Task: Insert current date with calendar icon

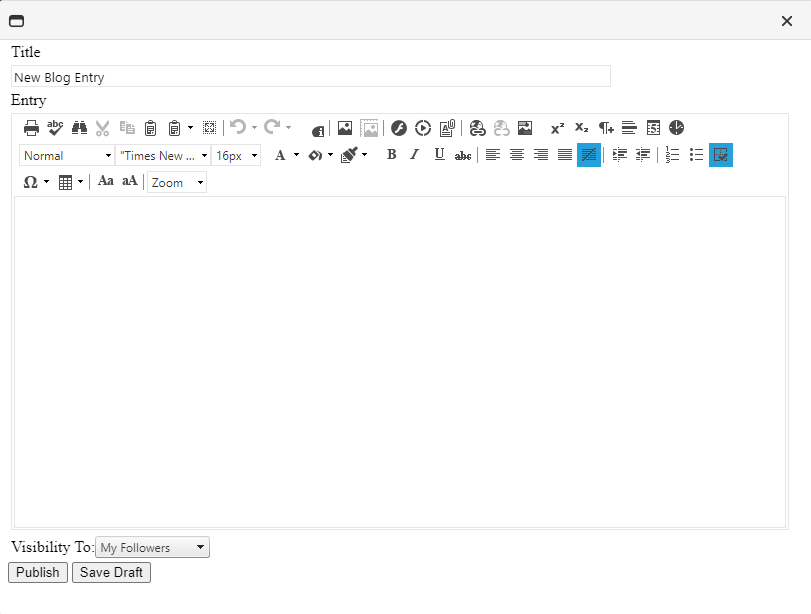Action: coord(653,128)
